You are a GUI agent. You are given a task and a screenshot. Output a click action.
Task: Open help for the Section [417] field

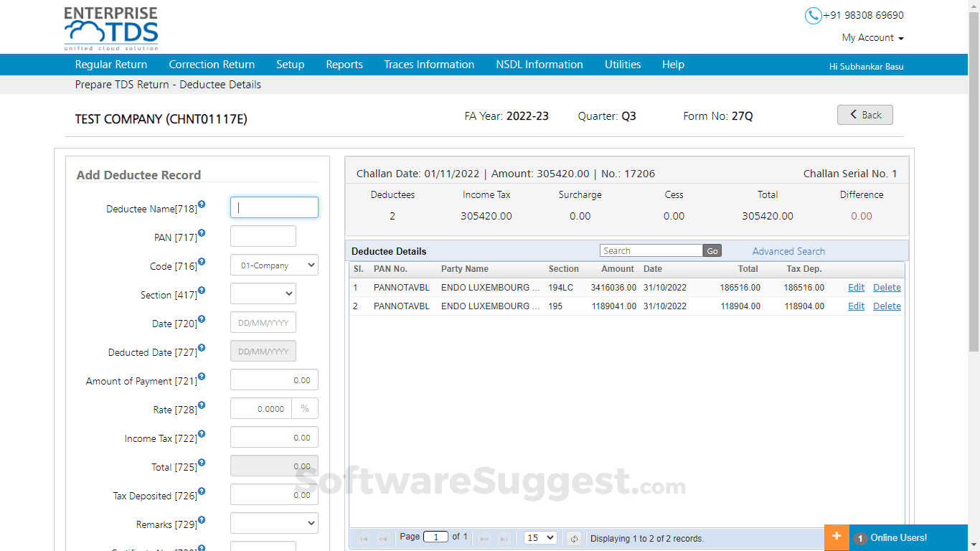(x=201, y=290)
